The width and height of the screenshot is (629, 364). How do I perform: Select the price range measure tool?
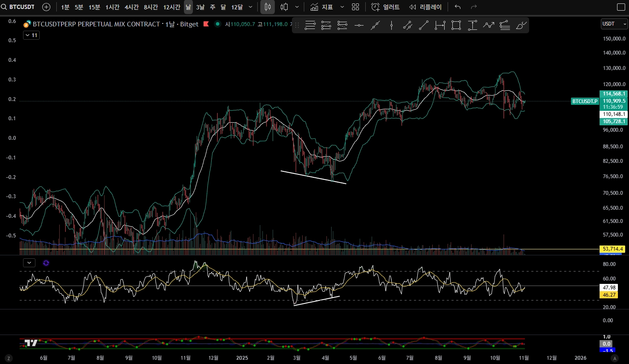point(472,26)
